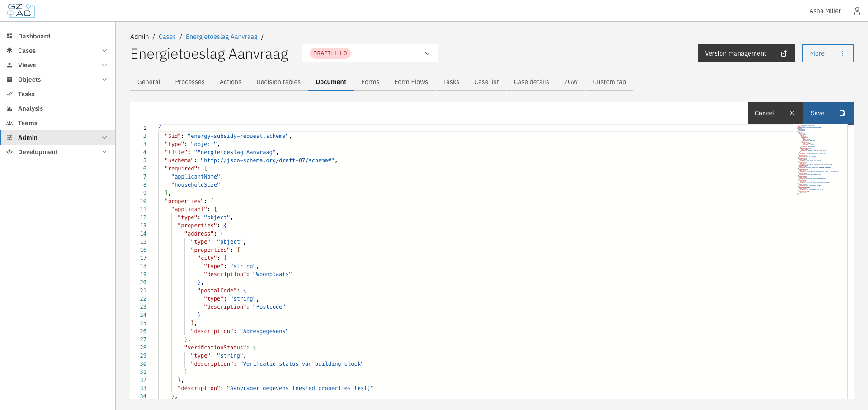Click the GZAC logo
Viewport: 868px width, 410px height.
(x=21, y=10)
